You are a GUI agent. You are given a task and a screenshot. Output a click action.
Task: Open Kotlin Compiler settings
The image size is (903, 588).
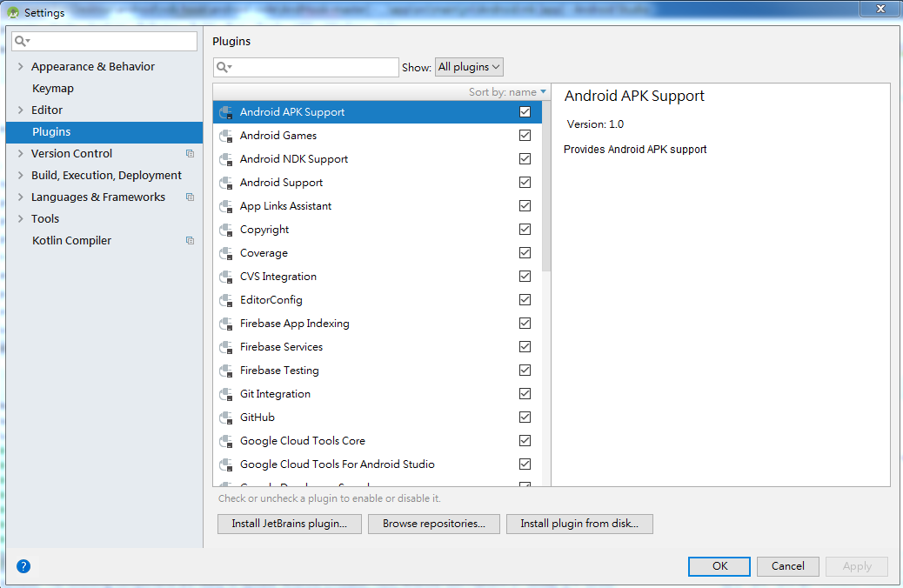(71, 241)
